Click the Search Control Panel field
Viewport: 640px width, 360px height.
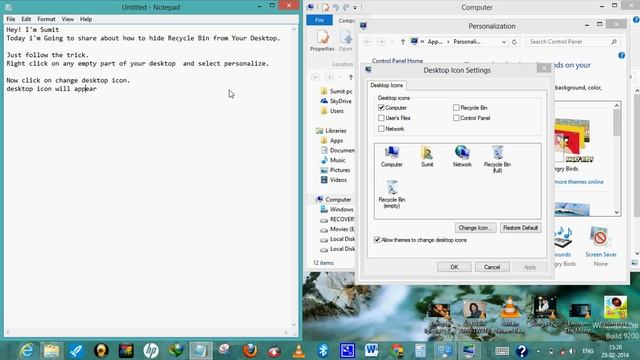[x=572, y=42]
